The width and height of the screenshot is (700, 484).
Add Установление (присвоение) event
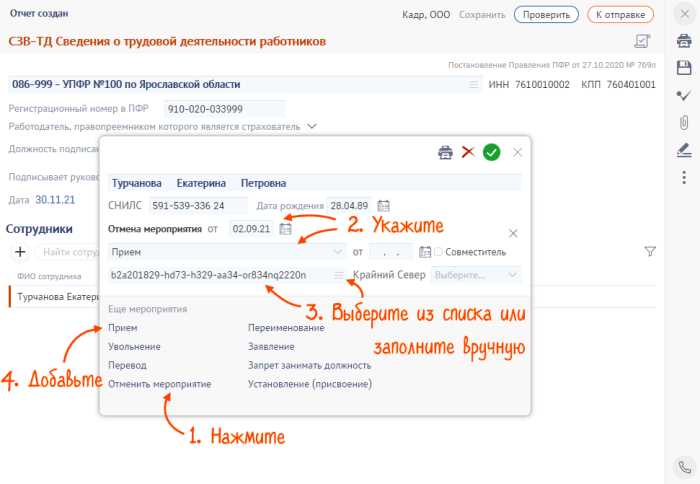pyautogui.click(x=310, y=384)
